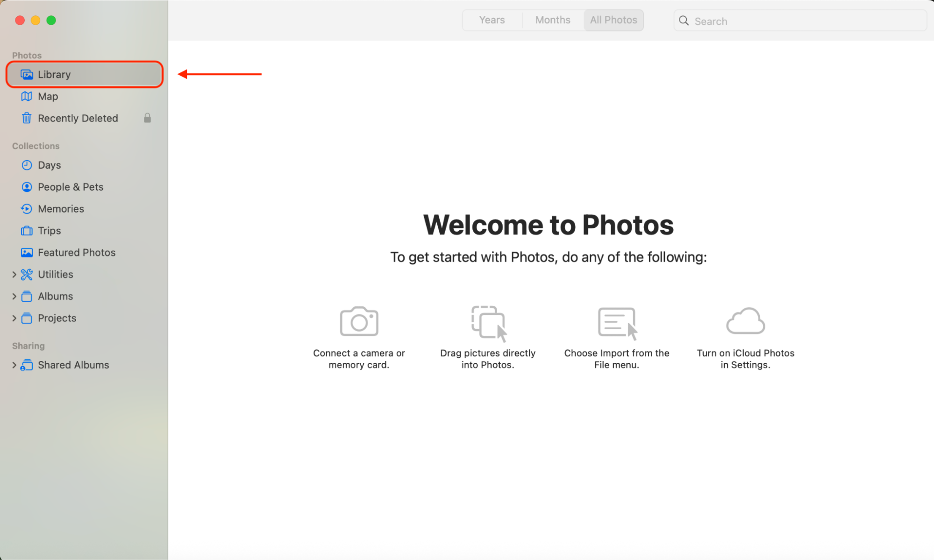Click the Days clock icon
The width and height of the screenshot is (934, 560).
[x=27, y=165]
